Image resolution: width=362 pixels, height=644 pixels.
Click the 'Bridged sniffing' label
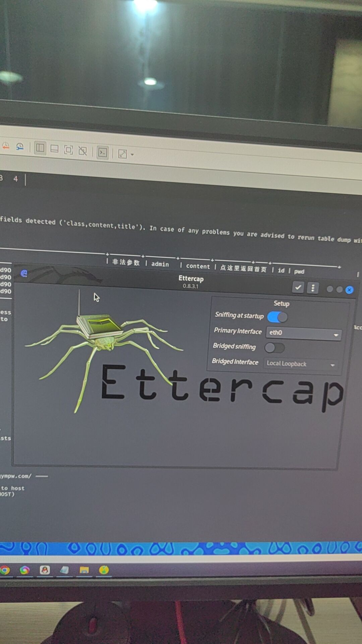[x=234, y=346]
